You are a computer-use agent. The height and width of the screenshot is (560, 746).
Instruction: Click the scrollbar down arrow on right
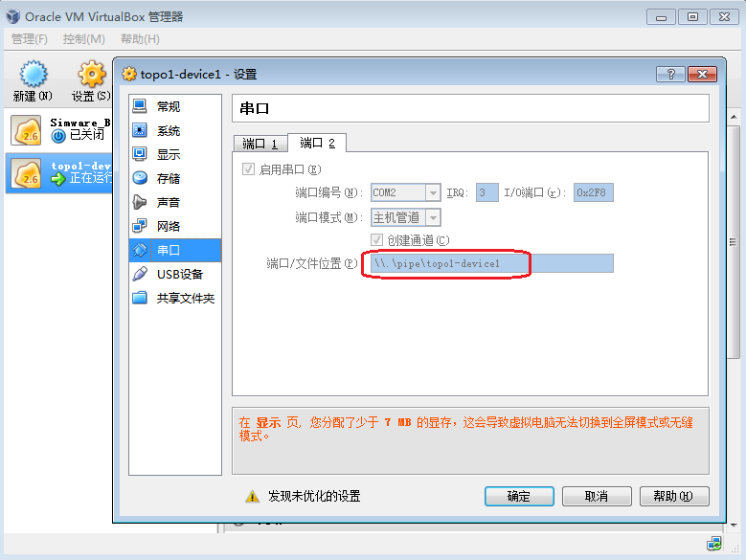click(x=734, y=525)
